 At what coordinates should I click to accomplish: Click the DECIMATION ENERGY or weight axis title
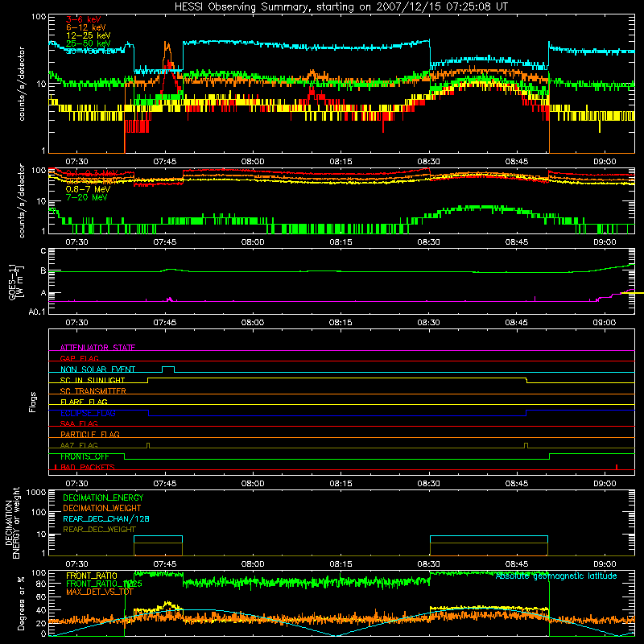[12, 522]
